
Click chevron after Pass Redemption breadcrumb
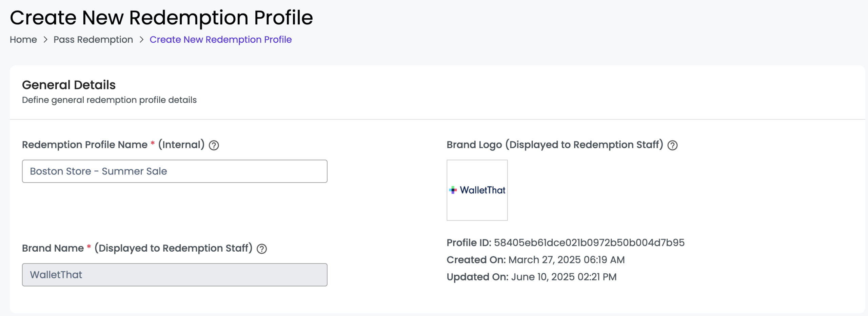click(141, 40)
